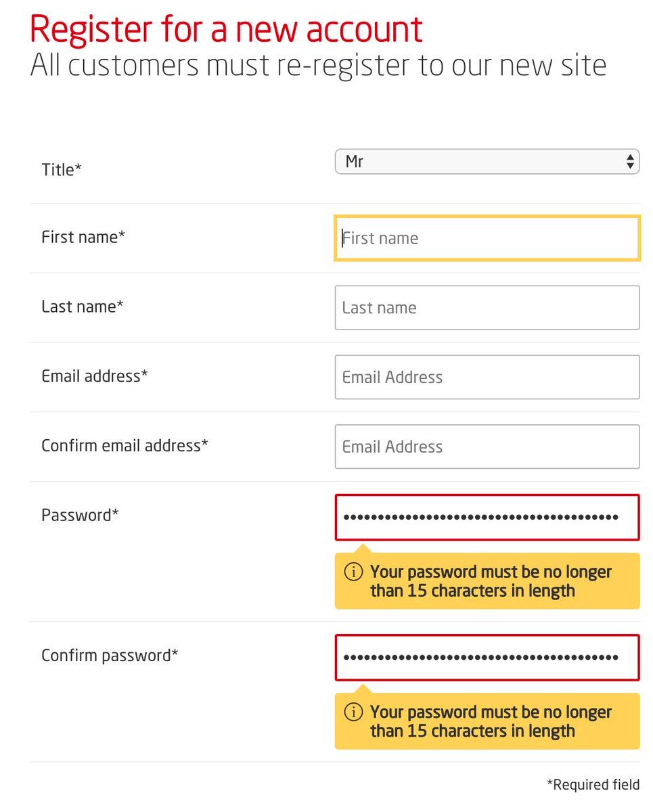Image resolution: width=653 pixels, height=812 pixels.
Task: Click info icon in Confirm password tooltip
Action: pyautogui.click(x=353, y=712)
